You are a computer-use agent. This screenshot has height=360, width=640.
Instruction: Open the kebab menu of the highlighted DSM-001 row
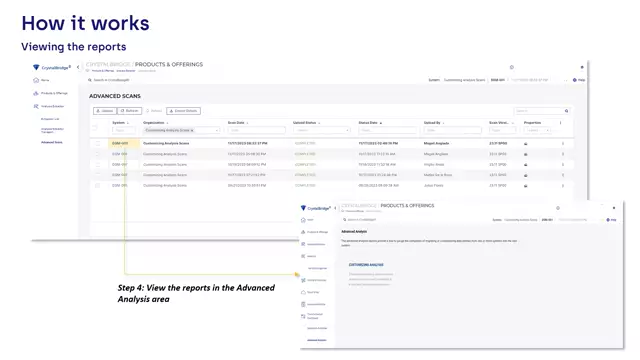click(563, 144)
